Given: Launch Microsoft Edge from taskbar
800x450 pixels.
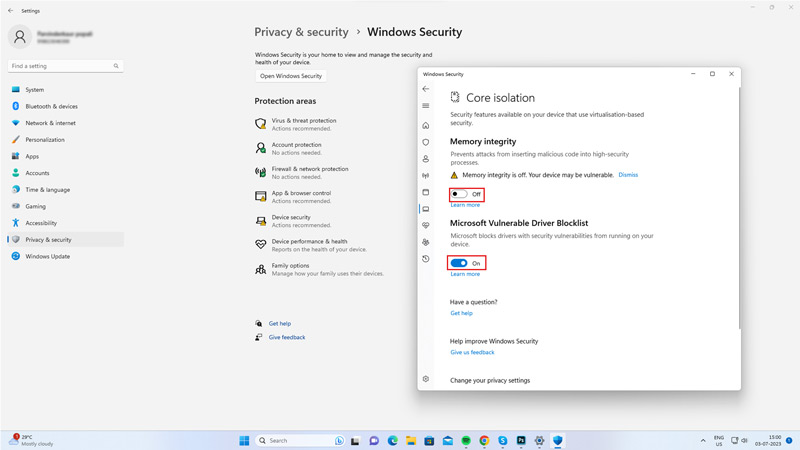Looking at the screenshot, I should (x=392, y=440).
